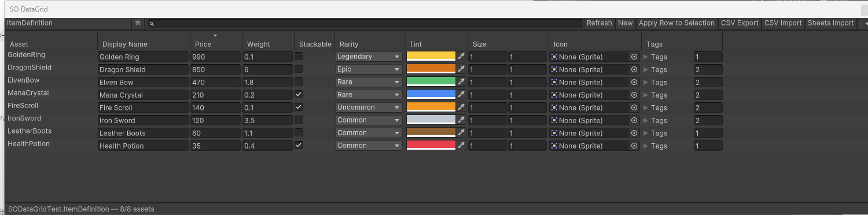Open Rarity dropdown showing Legendary
Viewport: 868px width, 215px height.
pyautogui.click(x=369, y=57)
